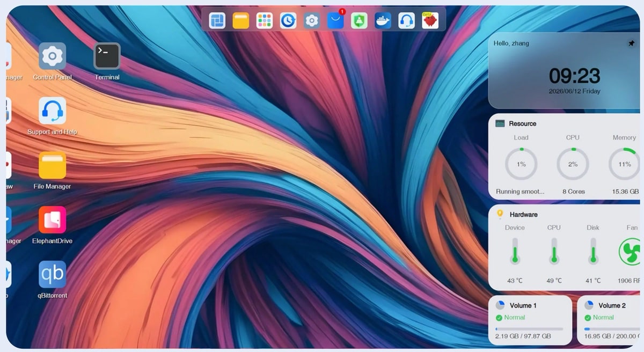Click the Volume 1 green status checkmark
The image size is (644, 352).
[499, 318]
